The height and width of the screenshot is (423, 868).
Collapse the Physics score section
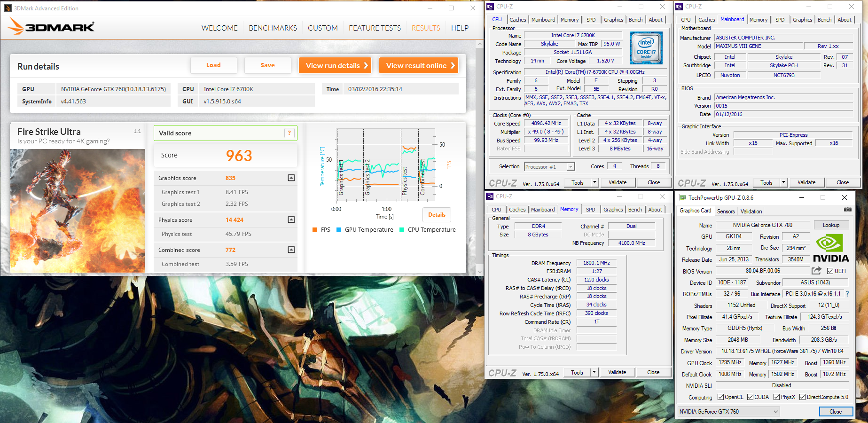coord(291,219)
